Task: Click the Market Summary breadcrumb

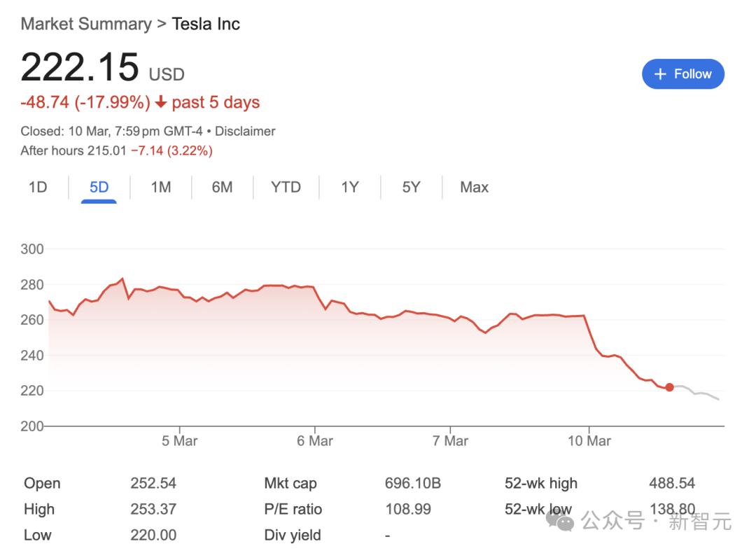Action: pos(85,24)
